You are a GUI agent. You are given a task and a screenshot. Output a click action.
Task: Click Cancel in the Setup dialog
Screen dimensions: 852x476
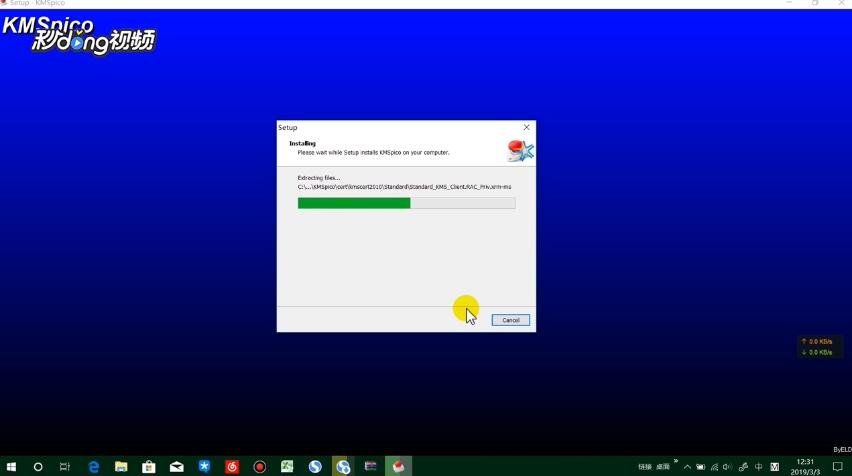pyautogui.click(x=510, y=320)
